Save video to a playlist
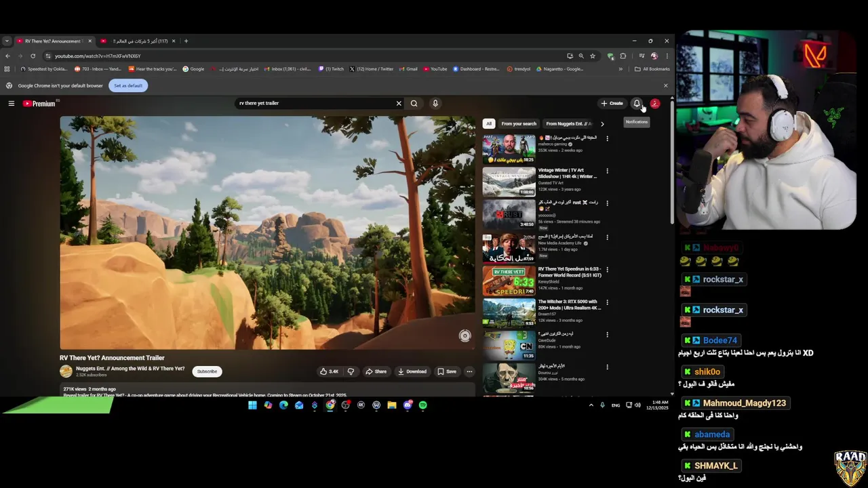Image resolution: width=868 pixels, height=488 pixels. [447, 371]
